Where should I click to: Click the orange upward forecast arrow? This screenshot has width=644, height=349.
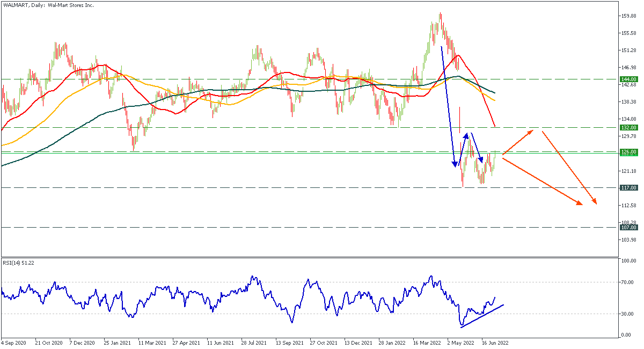(x=518, y=142)
